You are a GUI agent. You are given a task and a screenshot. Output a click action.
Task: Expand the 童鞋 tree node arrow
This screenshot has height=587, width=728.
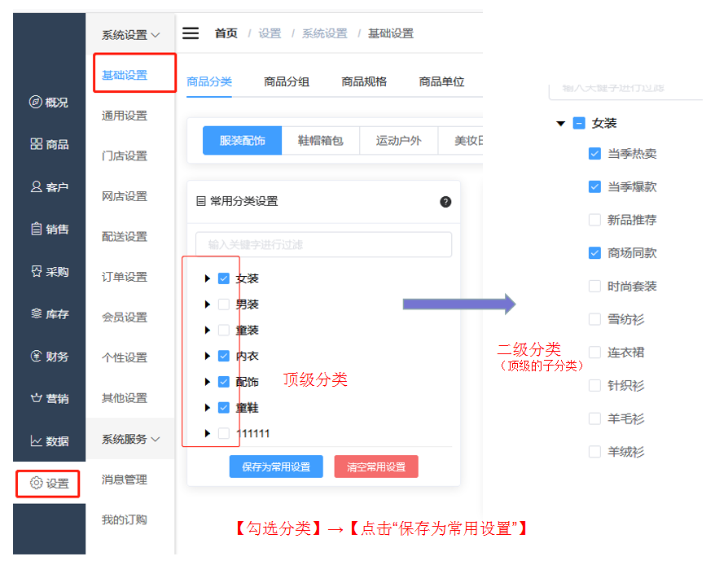pyautogui.click(x=207, y=408)
